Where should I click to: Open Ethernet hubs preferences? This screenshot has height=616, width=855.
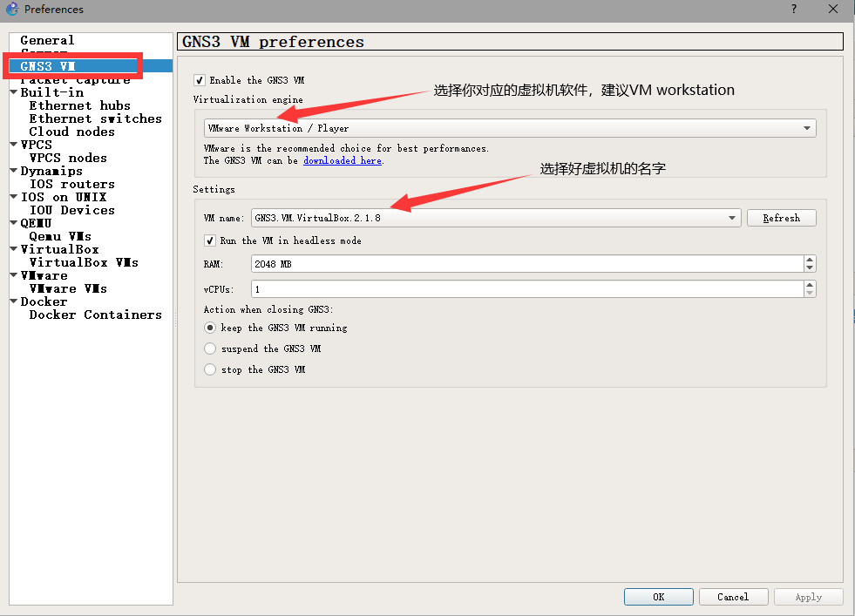tap(79, 105)
